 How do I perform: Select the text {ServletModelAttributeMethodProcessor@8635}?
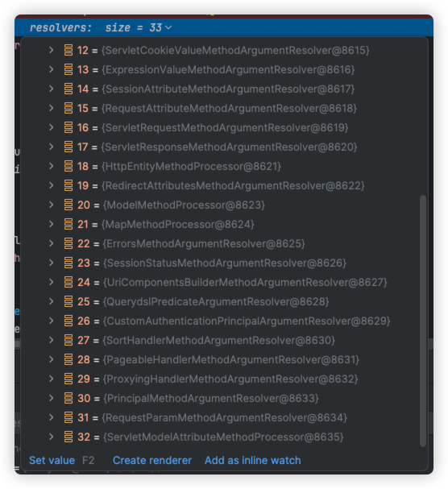click(x=223, y=437)
